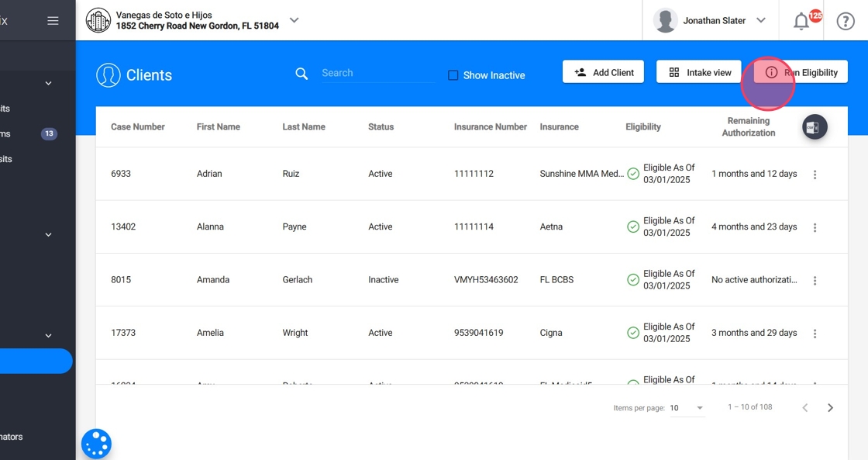Open three-dot menu for Amanda Gerlach
The width and height of the screenshot is (868, 460).
(x=815, y=281)
